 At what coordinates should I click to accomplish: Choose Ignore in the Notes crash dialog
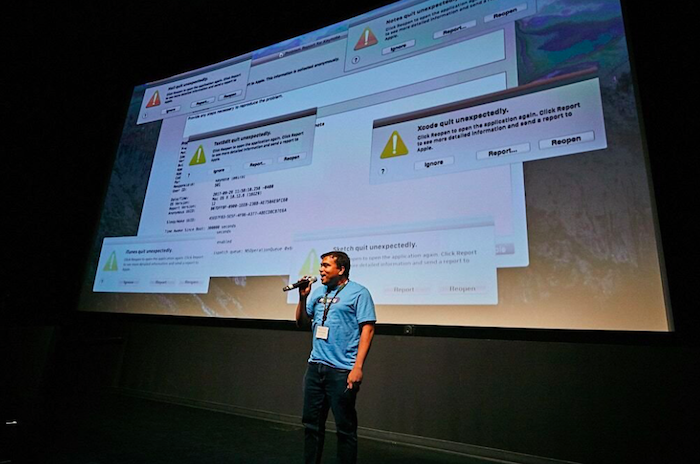coord(397,46)
